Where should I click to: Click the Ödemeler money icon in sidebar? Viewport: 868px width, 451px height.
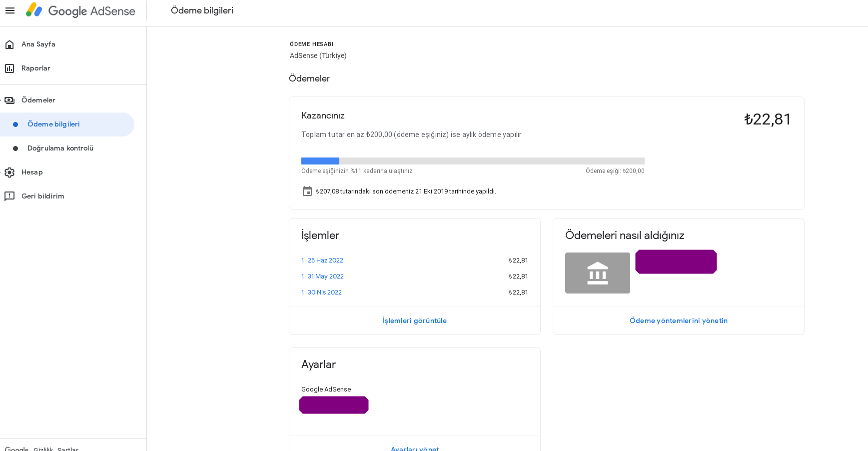9,100
